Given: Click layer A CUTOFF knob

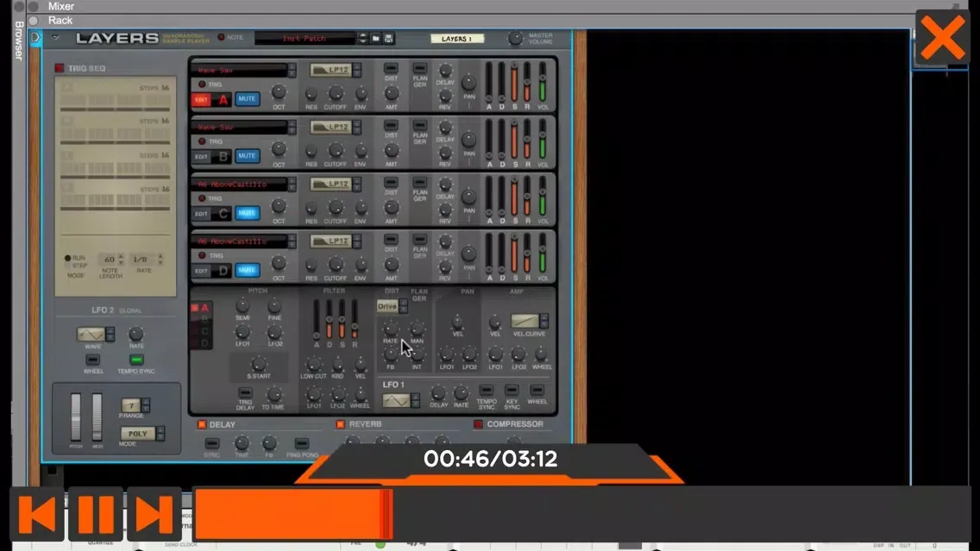Looking at the screenshot, I should point(336,94).
